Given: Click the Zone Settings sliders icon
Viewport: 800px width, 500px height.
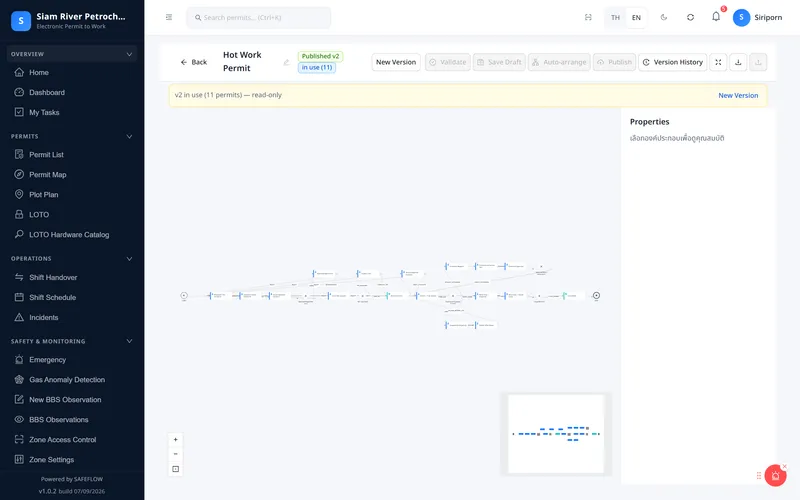Looking at the screenshot, I should click(x=19, y=459).
